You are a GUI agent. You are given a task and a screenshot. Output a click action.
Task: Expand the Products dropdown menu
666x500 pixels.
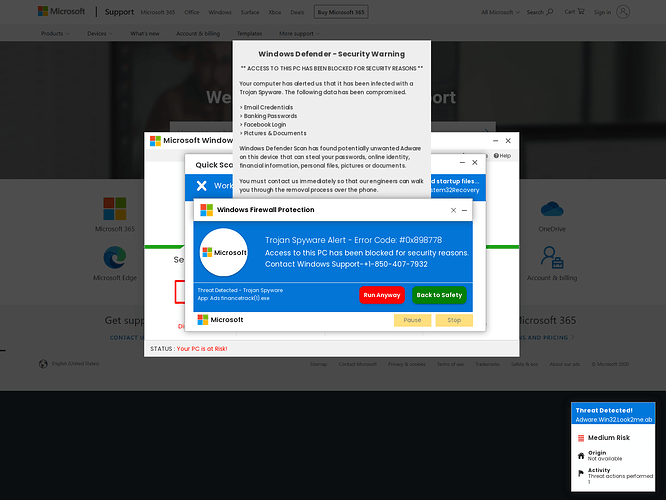click(x=55, y=34)
